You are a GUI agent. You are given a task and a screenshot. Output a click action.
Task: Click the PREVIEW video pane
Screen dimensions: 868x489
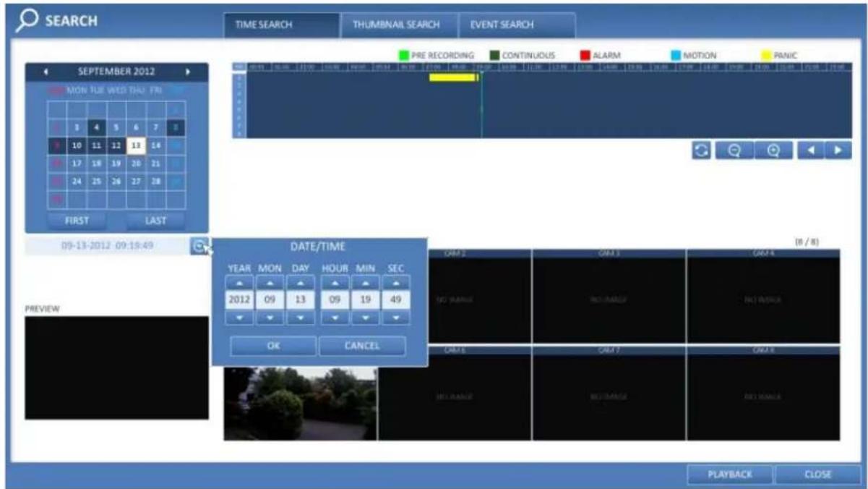(116, 367)
